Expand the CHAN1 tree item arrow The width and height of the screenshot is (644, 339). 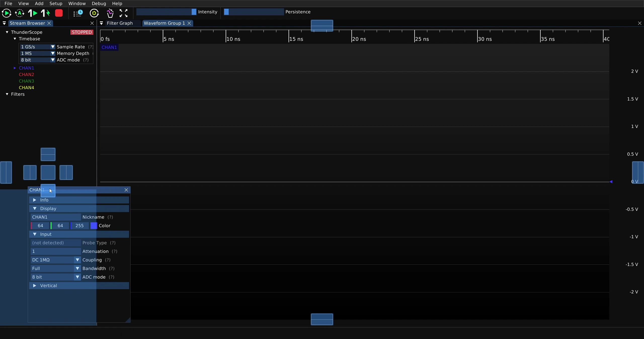15,68
